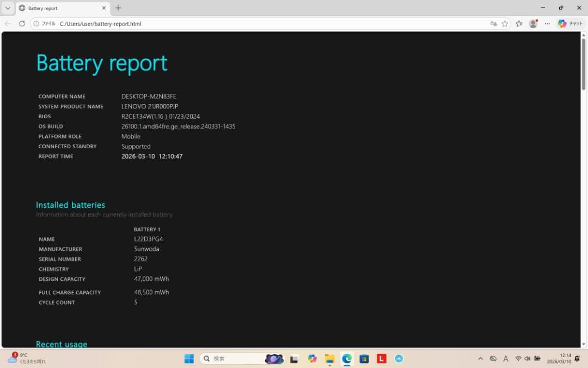Open Copilot チャット in Edge
This screenshot has height=368, width=588.
tap(569, 23)
